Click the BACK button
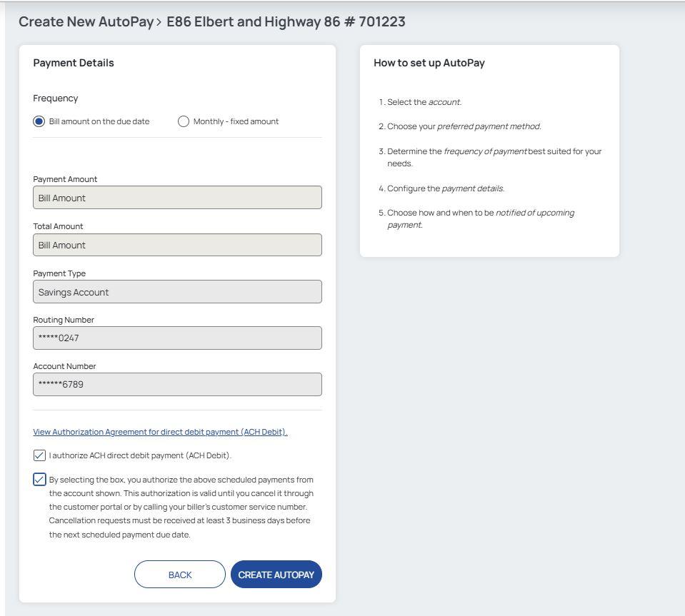The image size is (685, 616). [x=179, y=574]
